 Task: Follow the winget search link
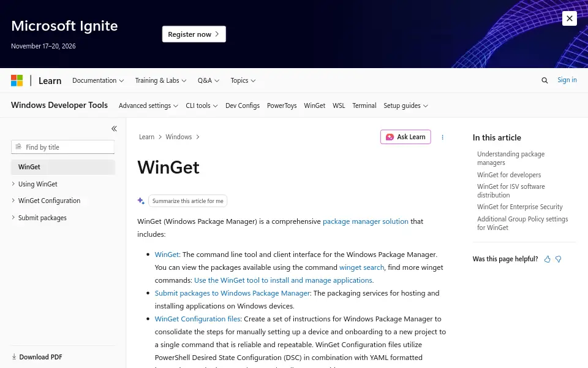point(361,267)
